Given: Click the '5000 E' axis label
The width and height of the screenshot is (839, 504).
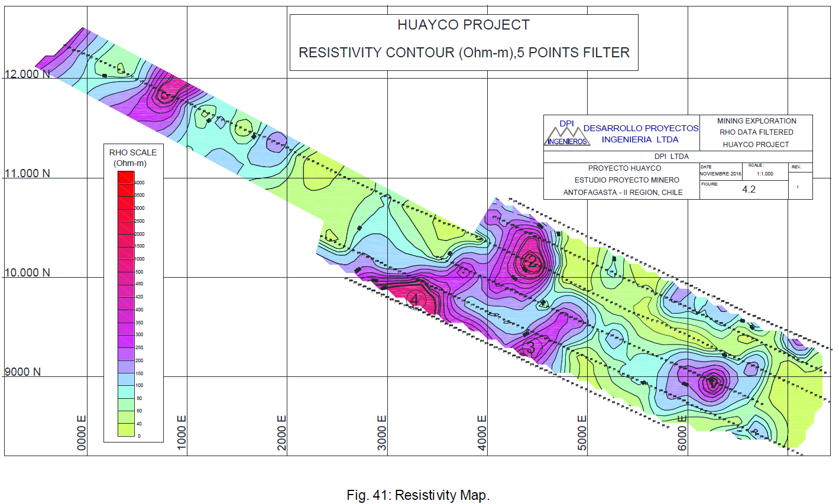Looking at the screenshot, I should 582,433.
